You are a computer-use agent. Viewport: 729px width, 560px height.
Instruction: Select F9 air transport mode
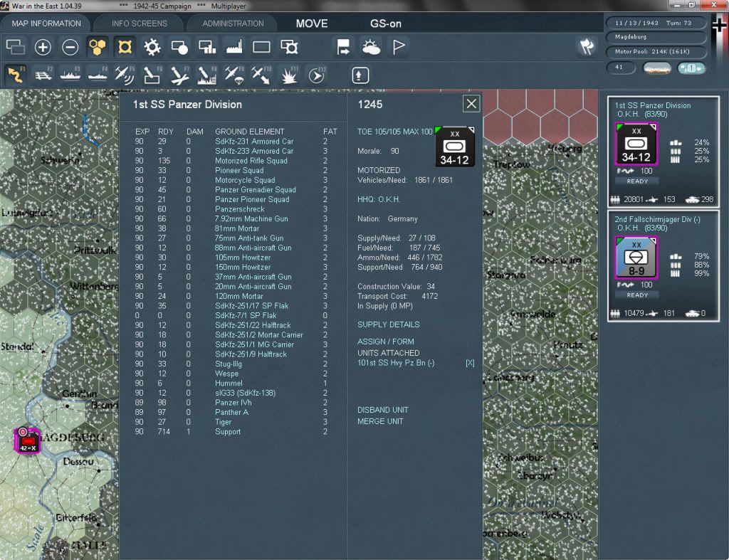(x=234, y=75)
